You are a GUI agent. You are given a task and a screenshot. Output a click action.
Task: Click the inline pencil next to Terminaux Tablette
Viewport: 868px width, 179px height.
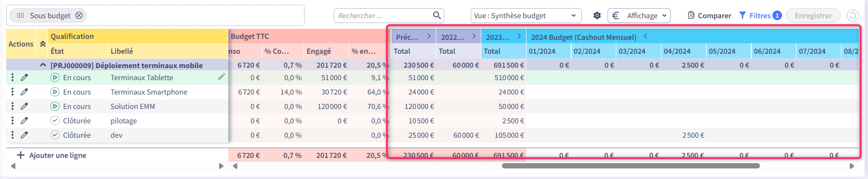click(x=221, y=77)
